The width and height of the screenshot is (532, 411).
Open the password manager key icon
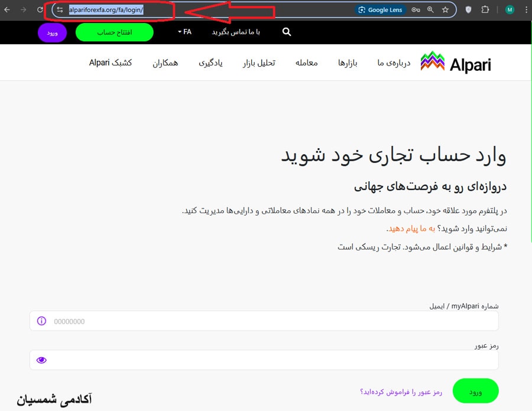point(416,10)
